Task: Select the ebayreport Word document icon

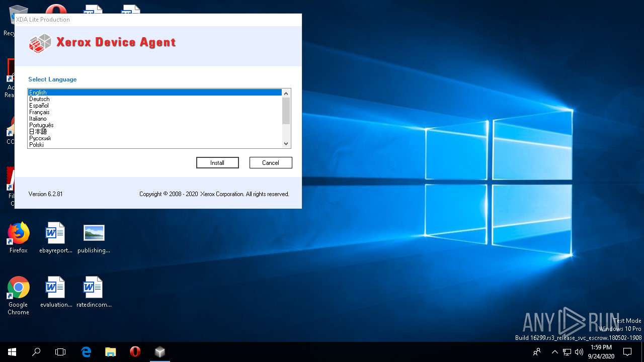Action: 56,238
